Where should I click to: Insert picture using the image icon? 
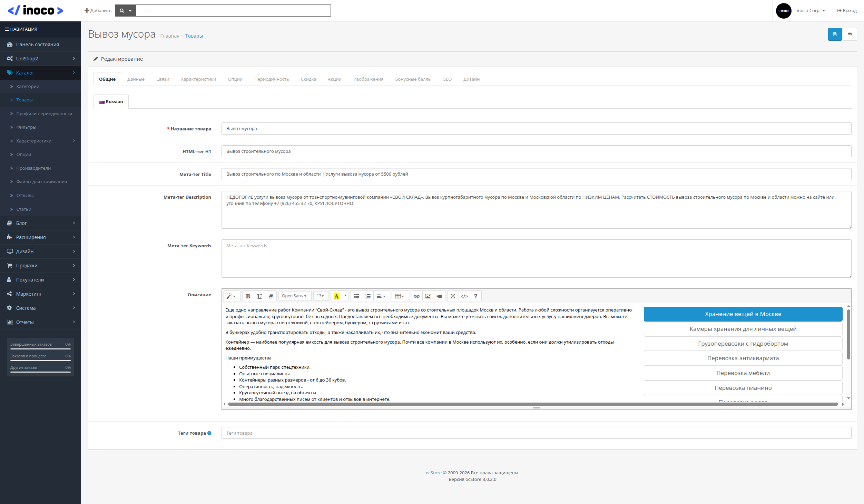[428, 296]
